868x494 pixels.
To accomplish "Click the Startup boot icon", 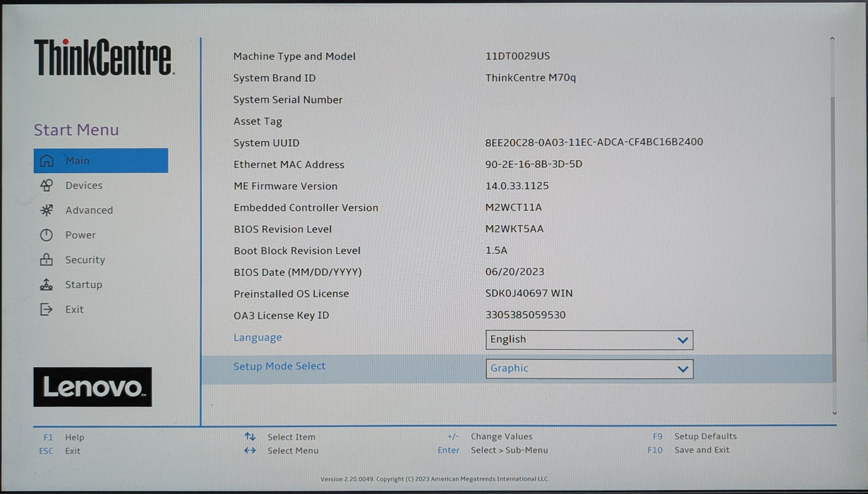I will coord(47,284).
